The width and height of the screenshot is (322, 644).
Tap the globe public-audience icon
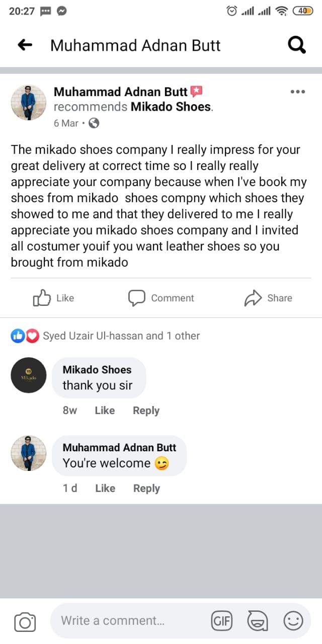point(94,123)
